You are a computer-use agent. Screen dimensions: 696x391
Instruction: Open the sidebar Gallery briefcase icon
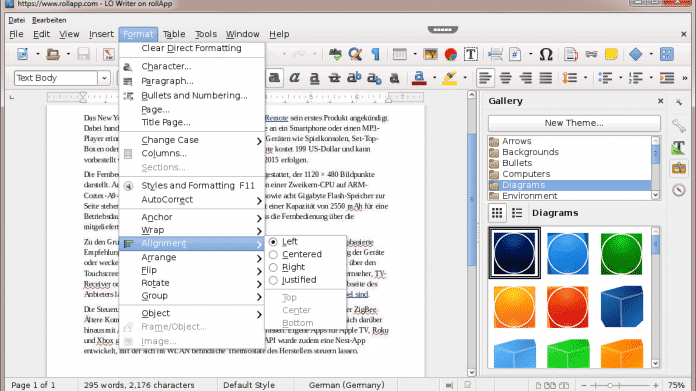[x=679, y=169]
